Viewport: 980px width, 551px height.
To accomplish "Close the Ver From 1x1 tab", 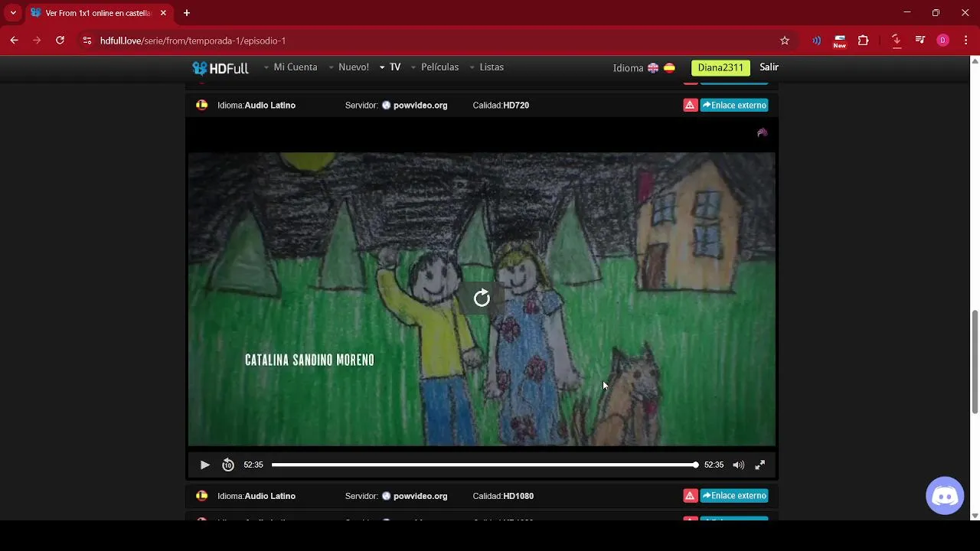I will [163, 13].
